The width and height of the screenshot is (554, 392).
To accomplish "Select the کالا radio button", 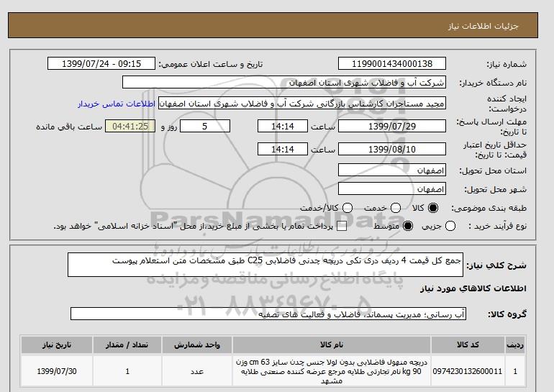I will [433, 208].
